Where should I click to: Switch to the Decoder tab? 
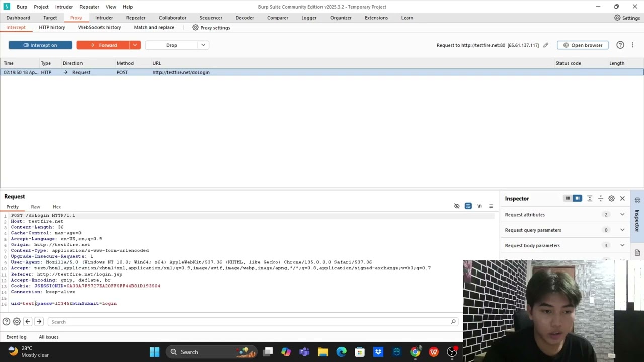245,18
